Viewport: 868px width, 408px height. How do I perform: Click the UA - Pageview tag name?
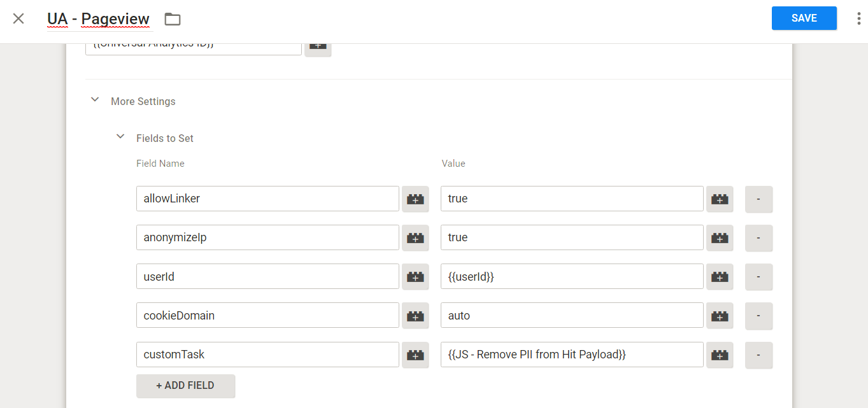(x=99, y=19)
